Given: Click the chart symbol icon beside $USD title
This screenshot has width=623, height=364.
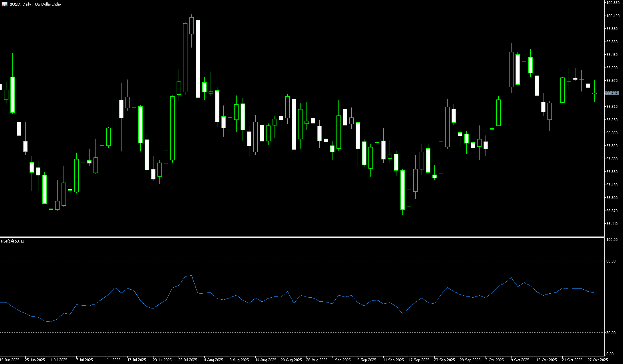Looking at the screenshot, I should [x=4, y=4].
